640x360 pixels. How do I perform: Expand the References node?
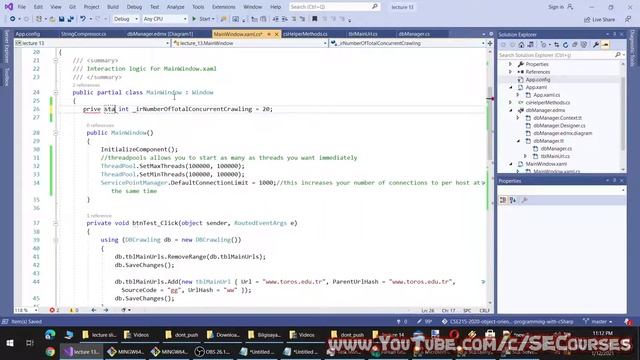pyautogui.click(x=510, y=72)
